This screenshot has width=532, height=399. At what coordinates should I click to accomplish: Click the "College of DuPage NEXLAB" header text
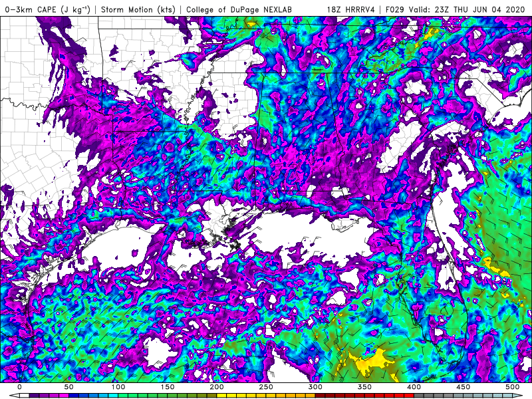point(239,9)
